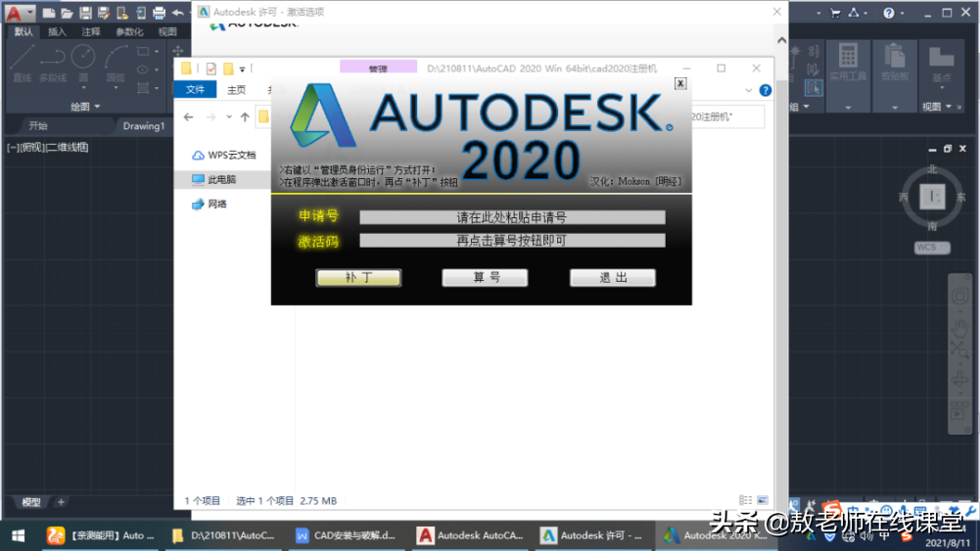Click the group selection toggle in 组 panel
The width and height of the screenshot is (980, 551).
coord(814,88)
